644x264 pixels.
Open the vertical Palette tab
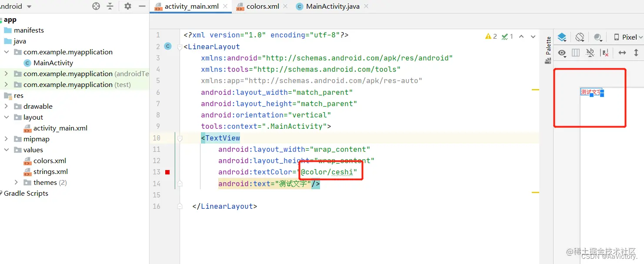[548, 51]
